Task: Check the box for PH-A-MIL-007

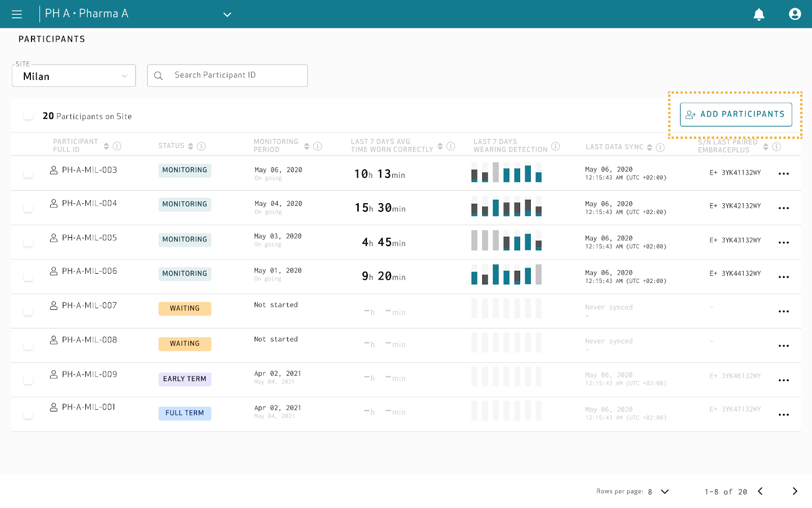Action: 28,311
